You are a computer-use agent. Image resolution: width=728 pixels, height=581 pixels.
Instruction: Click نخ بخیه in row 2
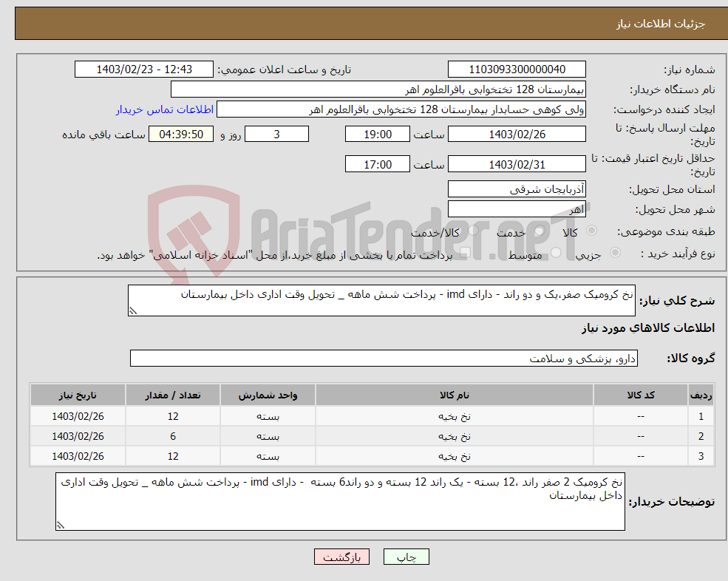tap(455, 437)
